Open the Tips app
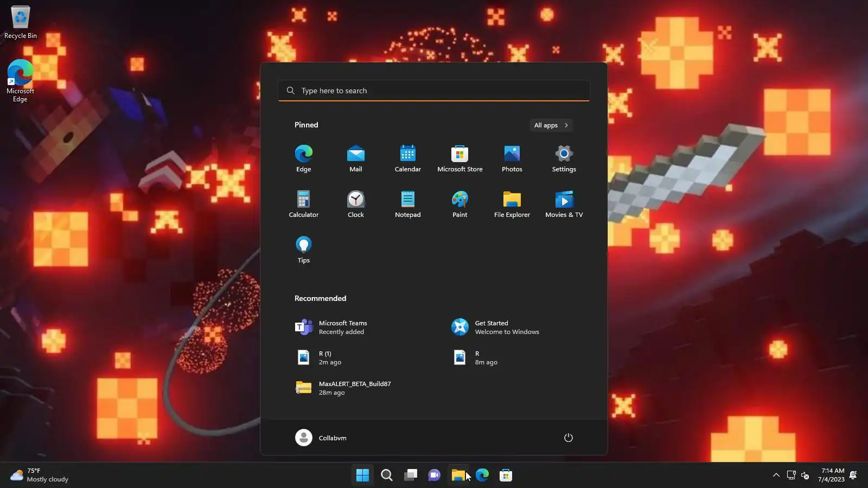The height and width of the screenshot is (488, 868). coord(304,250)
